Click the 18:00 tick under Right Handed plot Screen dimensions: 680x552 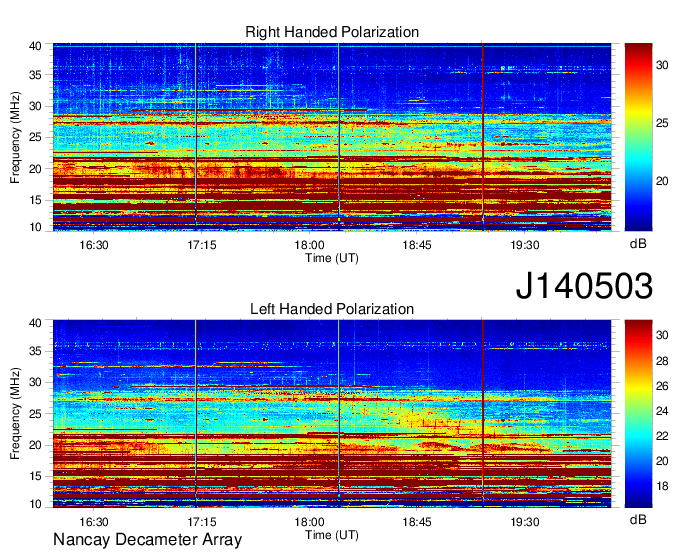[x=309, y=245]
